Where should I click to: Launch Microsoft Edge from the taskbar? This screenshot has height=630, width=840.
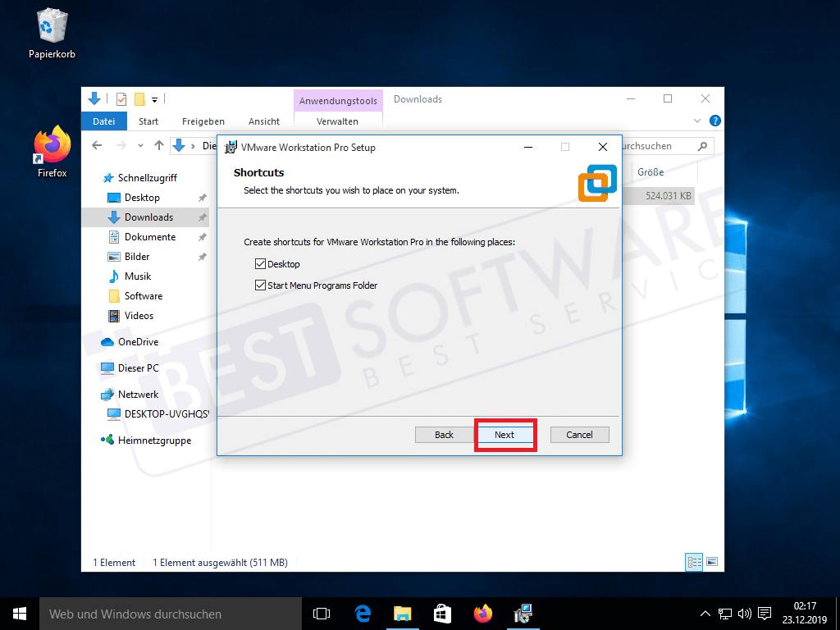click(x=362, y=613)
